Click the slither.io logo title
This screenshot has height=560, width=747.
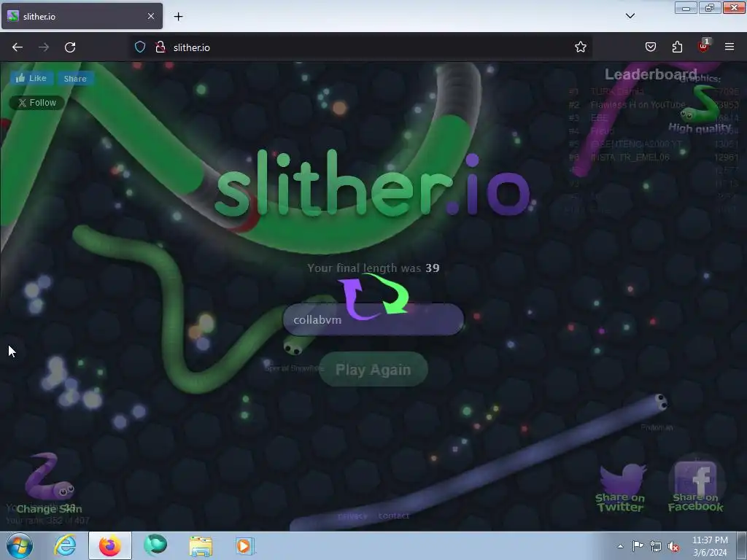click(373, 184)
